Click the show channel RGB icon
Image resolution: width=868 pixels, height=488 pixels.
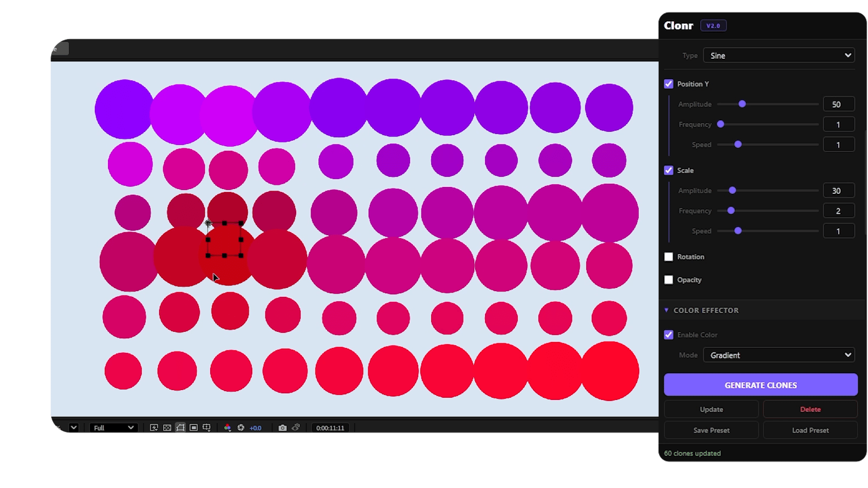click(x=227, y=427)
